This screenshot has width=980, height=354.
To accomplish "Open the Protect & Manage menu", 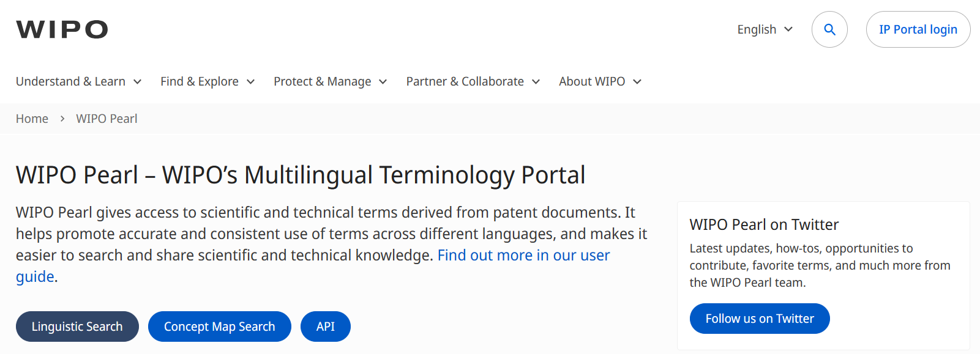I will [322, 81].
